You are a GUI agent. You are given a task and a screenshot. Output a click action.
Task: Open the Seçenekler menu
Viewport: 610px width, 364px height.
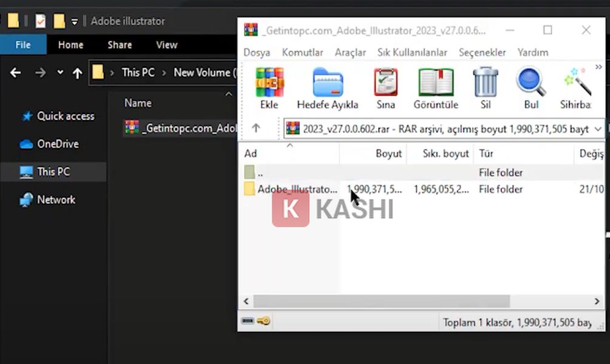coord(482,53)
